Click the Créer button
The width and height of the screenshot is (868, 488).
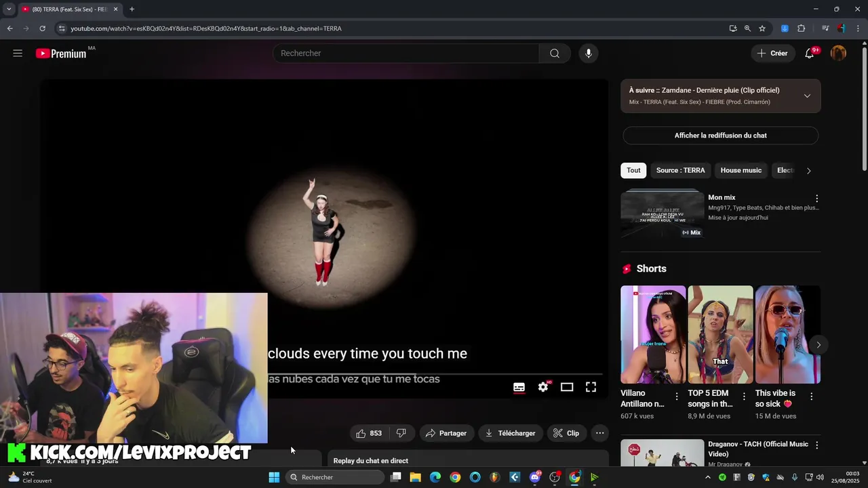(x=772, y=54)
